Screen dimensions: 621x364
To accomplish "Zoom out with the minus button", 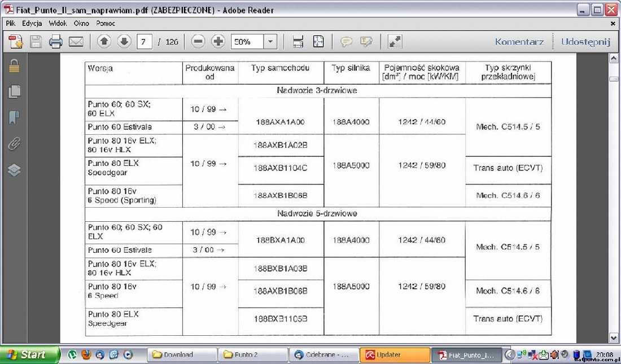I will tap(198, 41).
